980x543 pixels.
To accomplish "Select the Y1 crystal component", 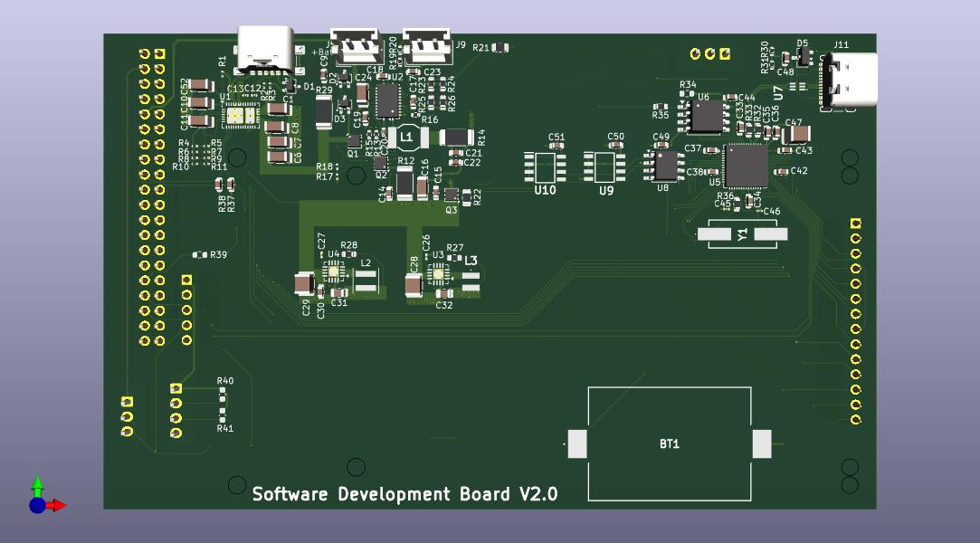I will point(742,234).
